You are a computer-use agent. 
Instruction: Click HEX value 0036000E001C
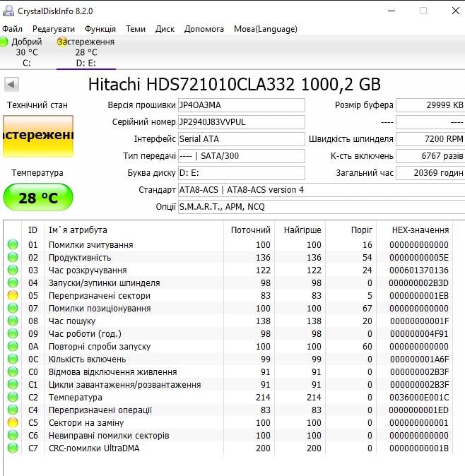419,398
